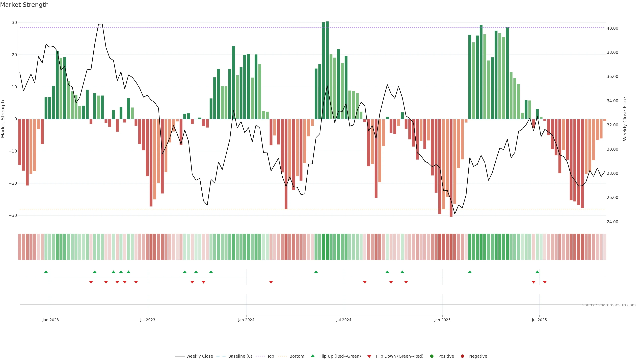Screen dimensions: 644x362
Task: Click the Negative red circle legend icon
Action: click(x=462, y=356)
